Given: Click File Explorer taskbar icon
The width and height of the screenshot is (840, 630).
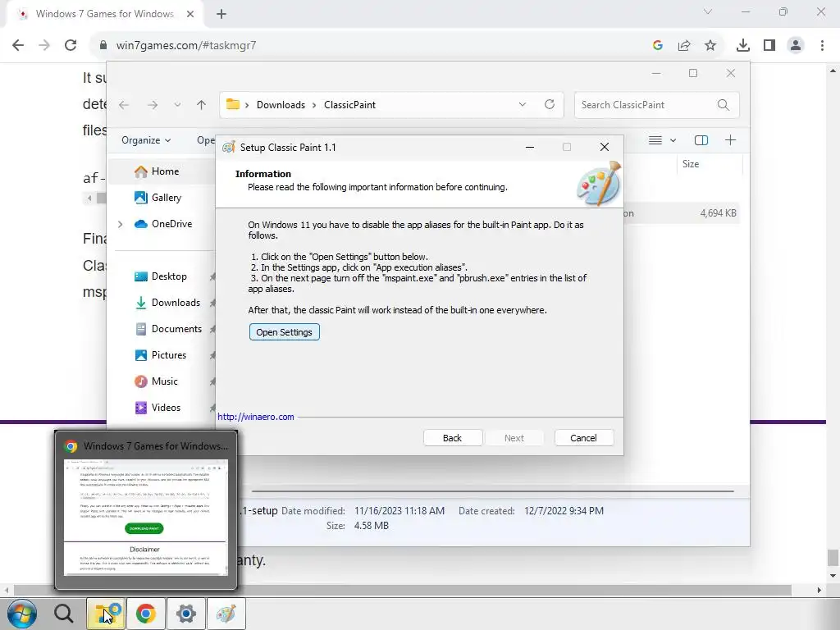Looking at the screenshot, I should pyautogui.click(x=106, y=614).
